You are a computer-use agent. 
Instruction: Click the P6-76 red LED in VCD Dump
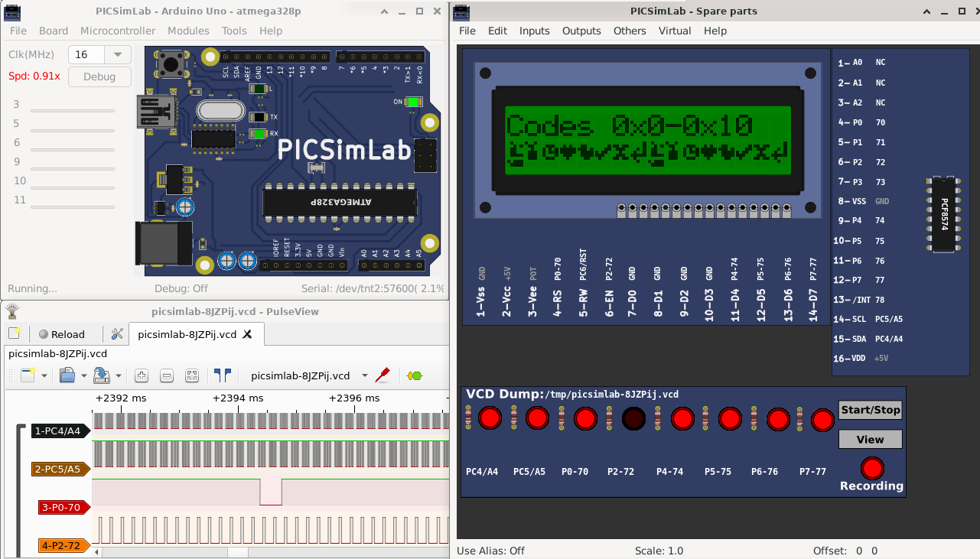[x=778, y=419]
